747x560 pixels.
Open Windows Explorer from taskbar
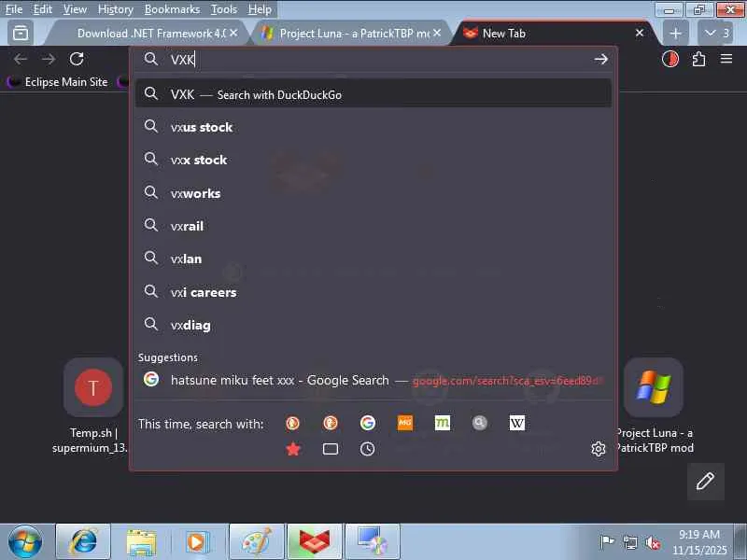tap(141, 541)
